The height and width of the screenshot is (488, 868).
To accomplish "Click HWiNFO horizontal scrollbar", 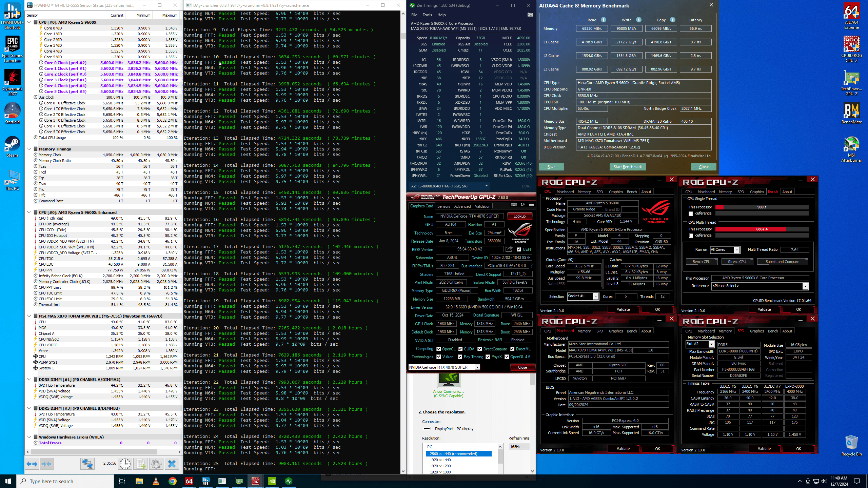I will click(x=94, y=452).
